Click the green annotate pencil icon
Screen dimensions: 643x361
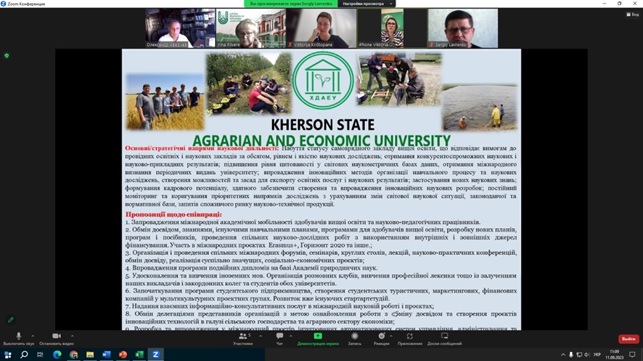(x=11, y=319)
